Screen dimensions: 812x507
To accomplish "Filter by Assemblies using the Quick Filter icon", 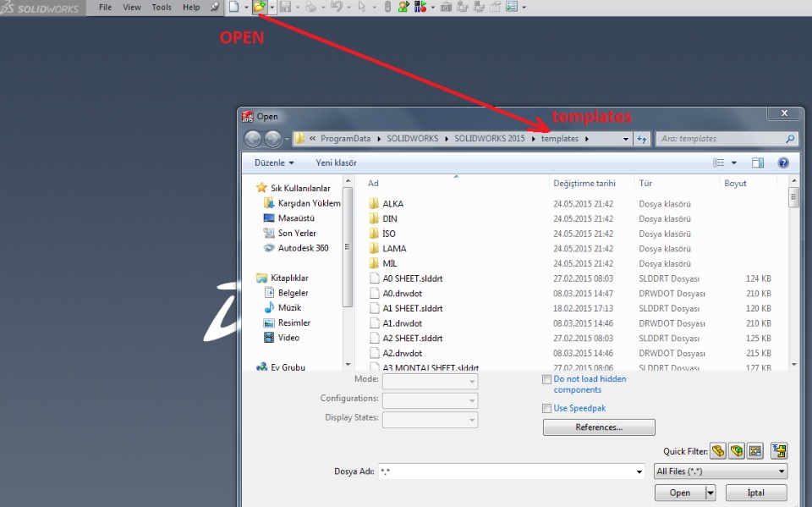I will [737, 451].
